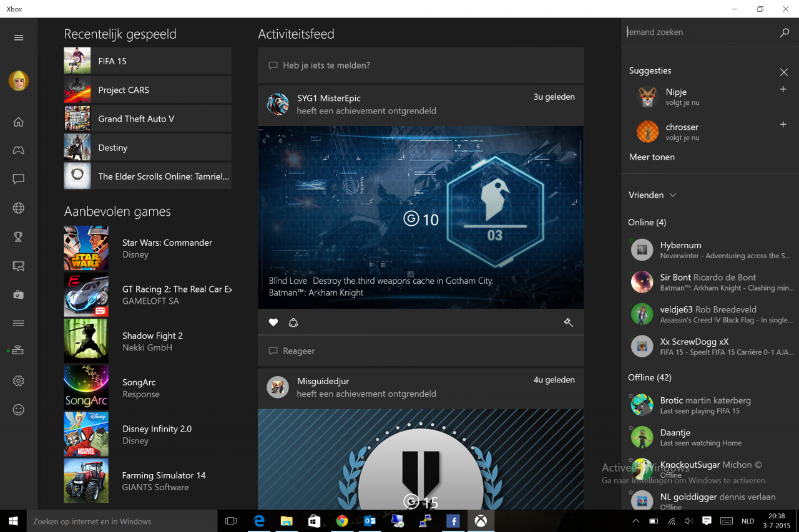This screenshot has width=799, height=532.
Task: Click the Misguidedjur username
Action: coord(323,381)
